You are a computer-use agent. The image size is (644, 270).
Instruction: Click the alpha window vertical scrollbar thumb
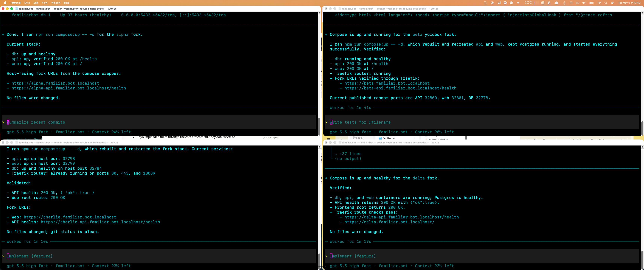coord(319,127)
